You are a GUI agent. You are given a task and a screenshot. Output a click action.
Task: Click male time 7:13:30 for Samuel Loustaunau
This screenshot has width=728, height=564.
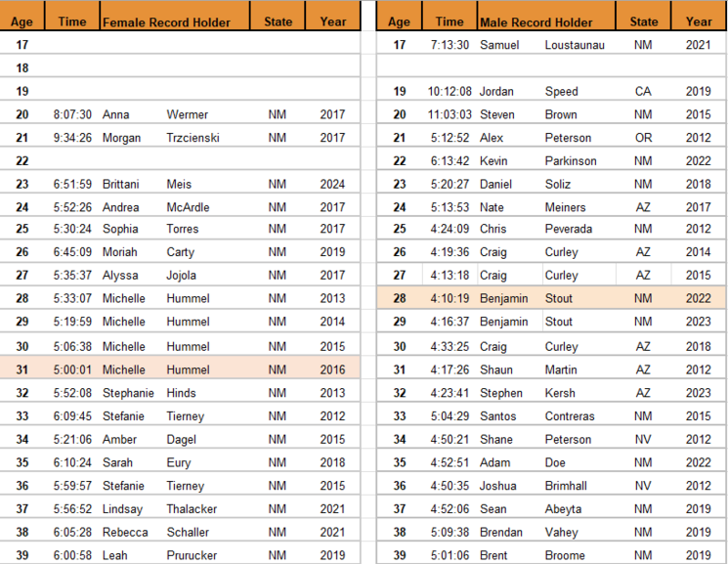(450, 45)
